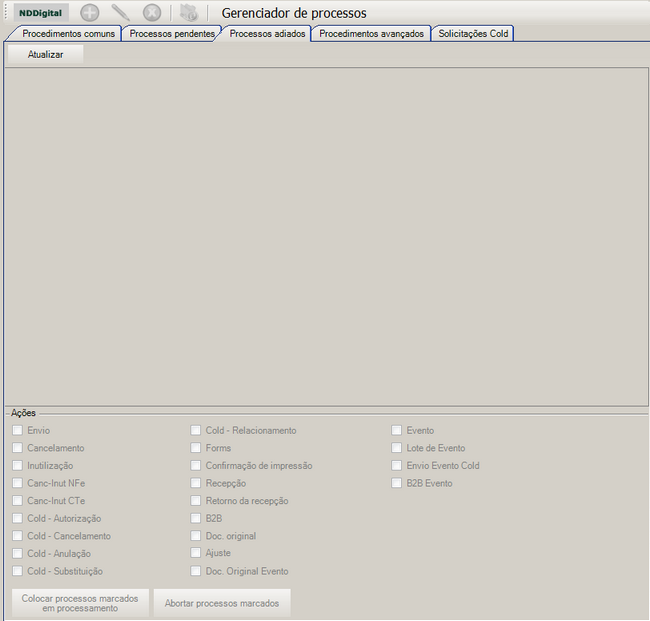Image resolution: width=650 pixels, height=621 pixels.
Task: Tick the Inutilização checkbox
Action: point(18,466)
